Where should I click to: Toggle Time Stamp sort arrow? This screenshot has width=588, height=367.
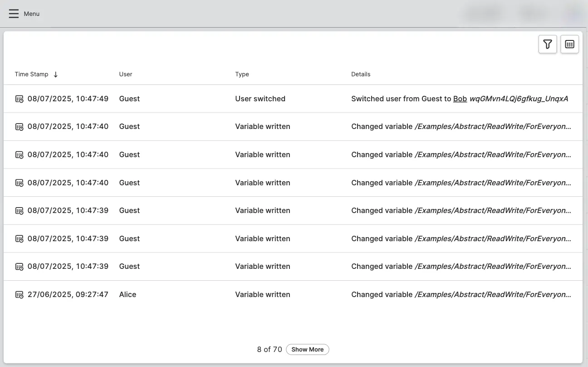(x=55, y=74)
